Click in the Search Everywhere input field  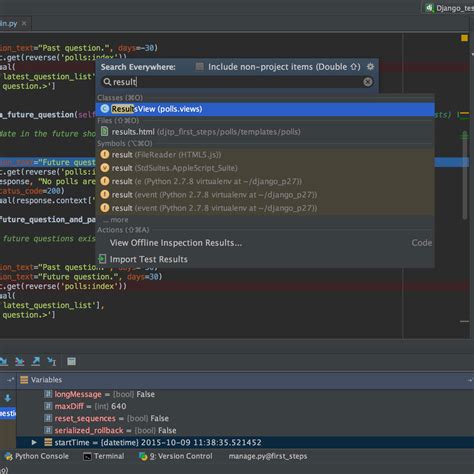click(237, 82)
